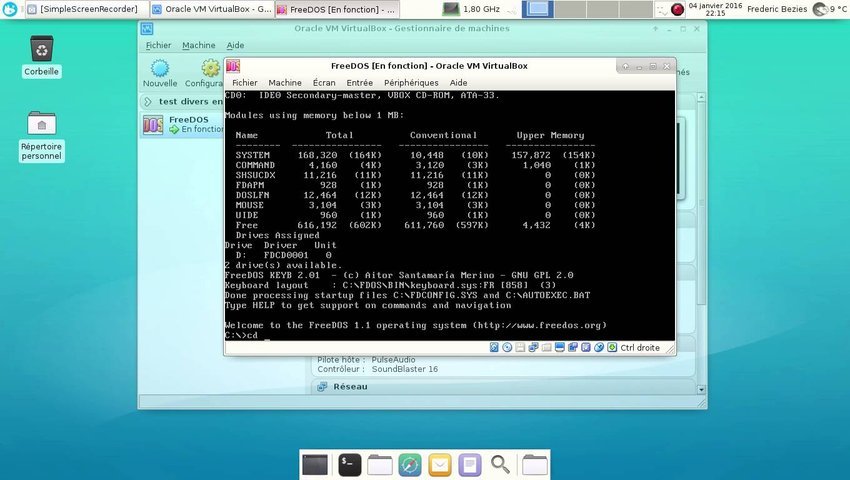Screen dimensions: 850x480
Task: Click the bird applications menu icon in the top panel
Action: click(10, 9)
